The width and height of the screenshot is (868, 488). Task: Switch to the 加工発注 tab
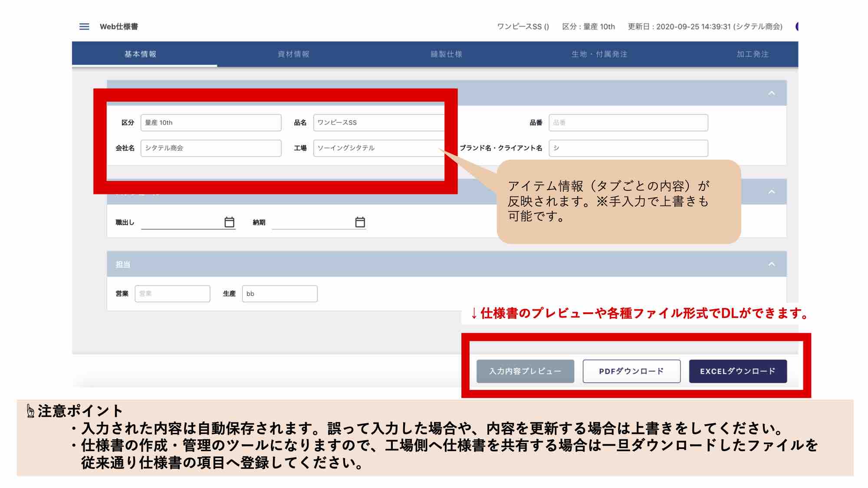752,54
